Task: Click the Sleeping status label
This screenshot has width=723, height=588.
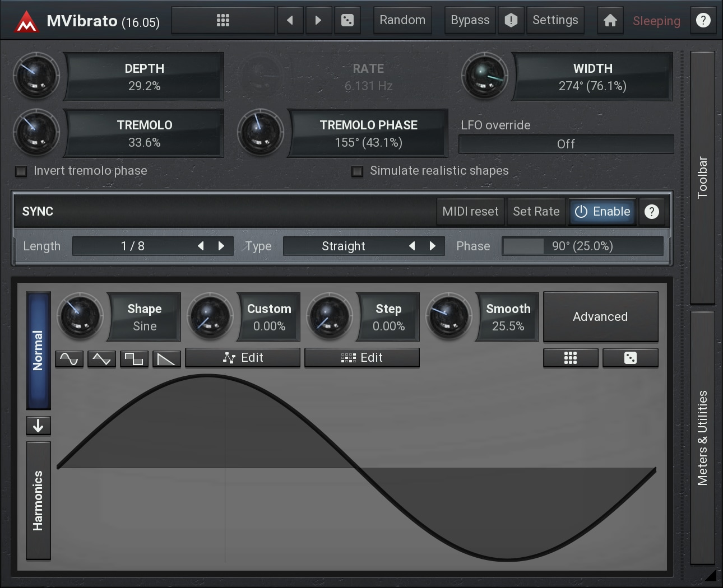Action: [656, 21]
